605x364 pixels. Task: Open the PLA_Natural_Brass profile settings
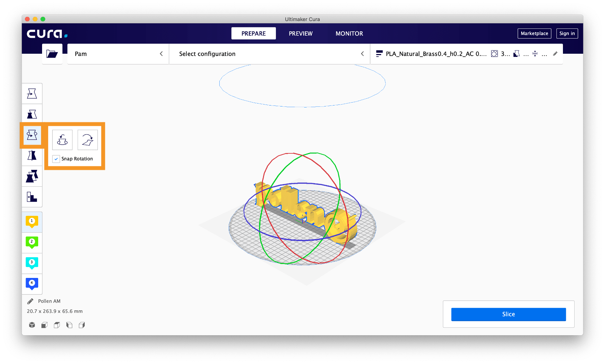(x=467, y=54)
